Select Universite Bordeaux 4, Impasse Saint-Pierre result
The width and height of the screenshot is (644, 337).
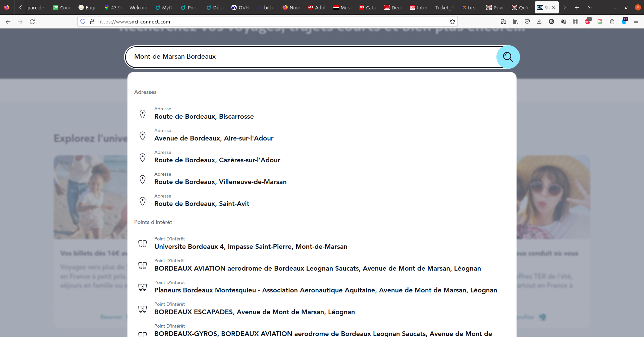click(x=322, y=243)
